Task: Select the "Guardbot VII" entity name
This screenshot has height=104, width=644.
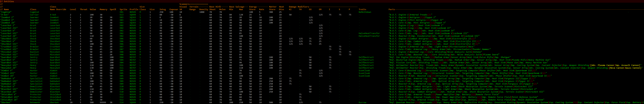Action: click(x=9, y=62)
